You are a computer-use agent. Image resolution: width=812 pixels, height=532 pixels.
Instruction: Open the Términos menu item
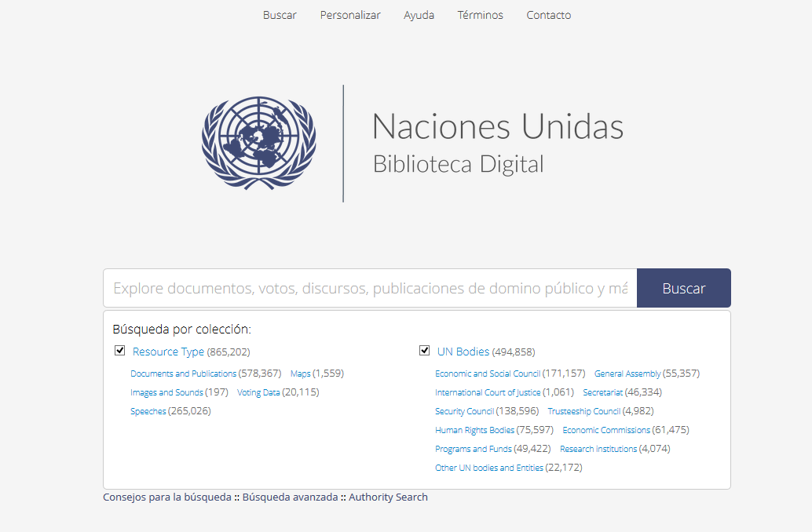tap(480, 15)
